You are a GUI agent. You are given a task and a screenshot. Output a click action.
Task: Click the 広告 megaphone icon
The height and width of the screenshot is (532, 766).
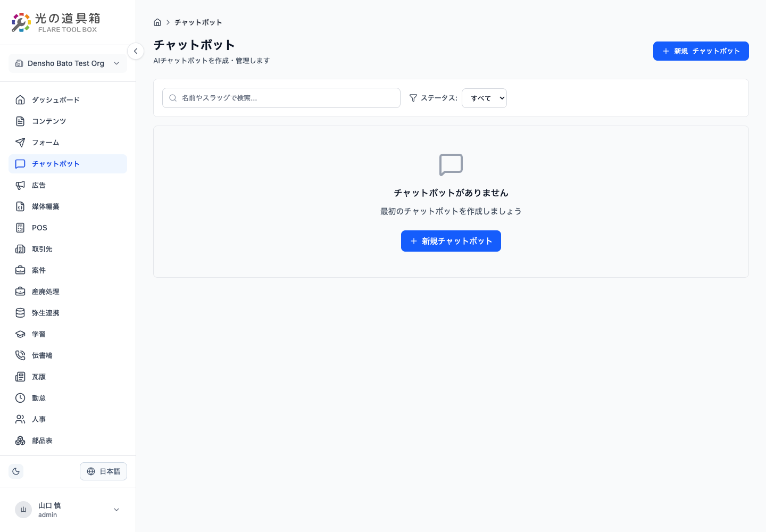(x=20, y=185)
